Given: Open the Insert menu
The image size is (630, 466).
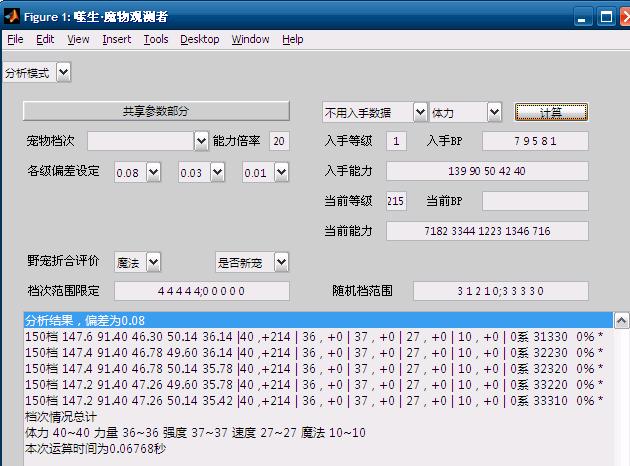Looking at the screenshot, I should pyautogui.click(x=116, y=39).
